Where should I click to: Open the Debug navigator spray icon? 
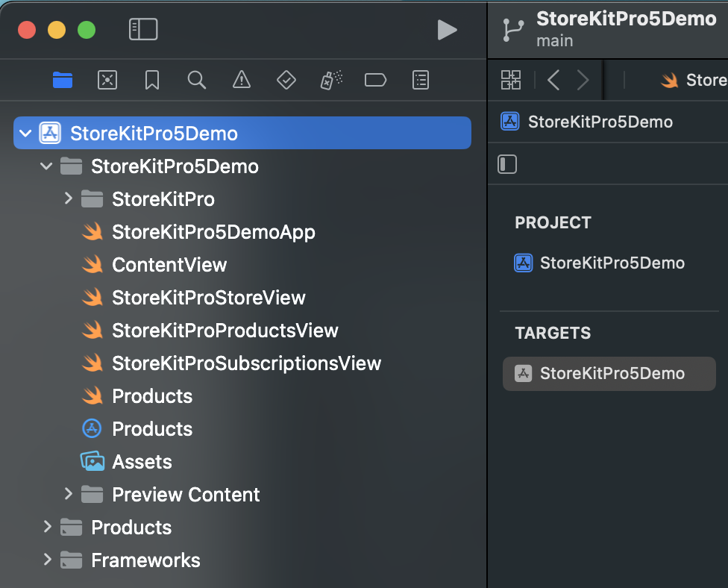331,80
